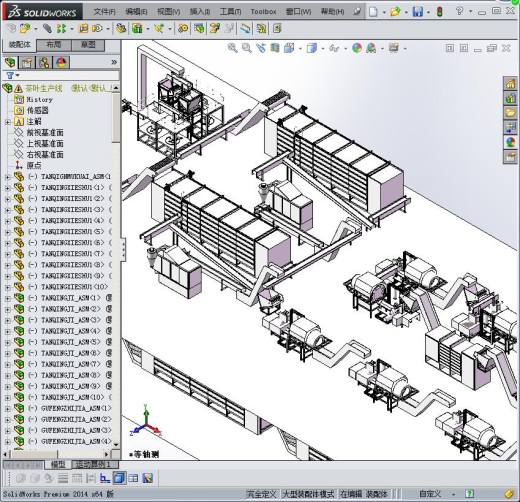Select the 传感器 tree item
520x502 pixels.
click(38, 110)
